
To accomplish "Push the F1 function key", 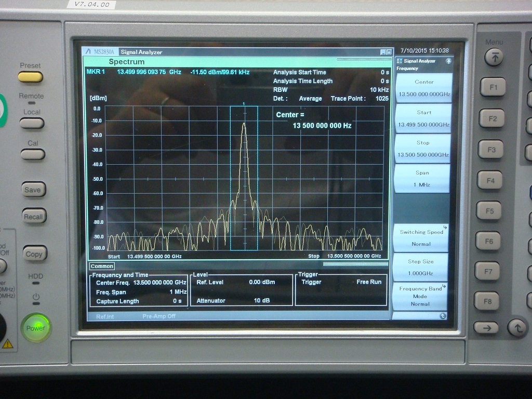I will point(493,87).
